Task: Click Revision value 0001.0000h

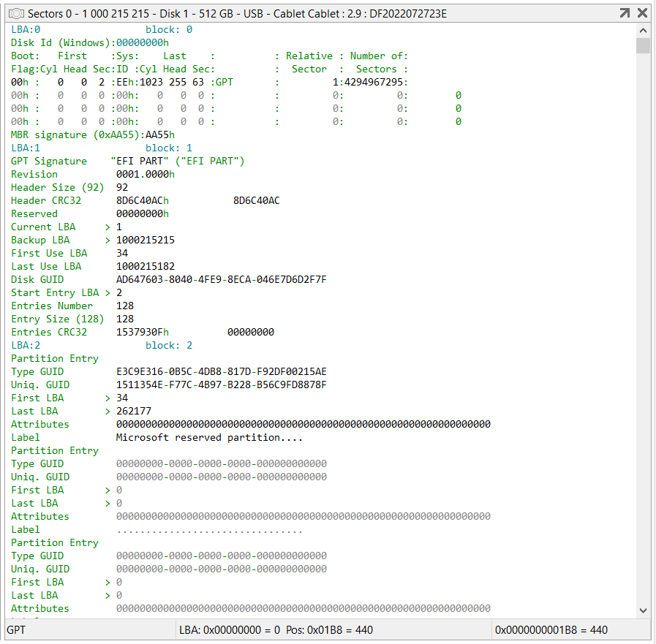Action: 146,175
